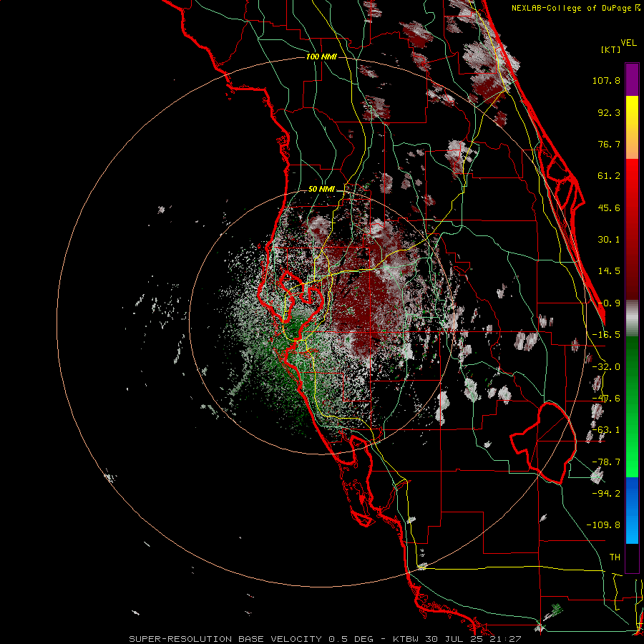Click the 50 NMI range ring label
This screenshot has height=644, width=644.
(321, 190)
